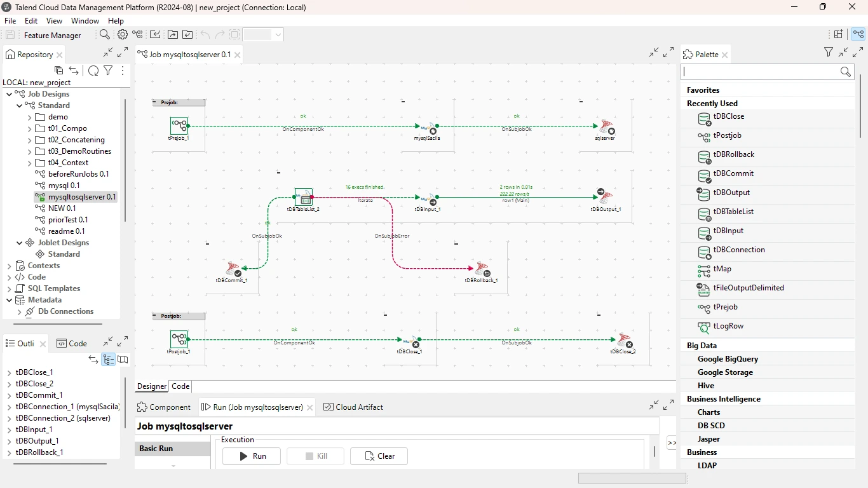Collapse the Job Designs node
Screen dimensions: 868x488
9,94
